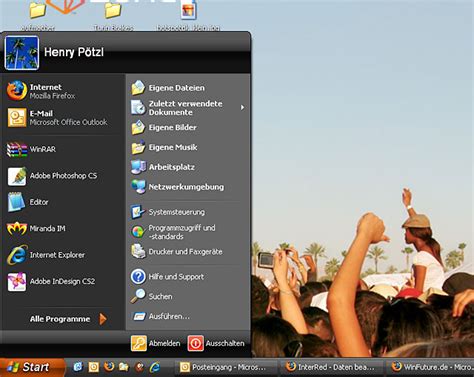
Task: Click the Miranda IM label
Action: (x=47, y=229)
